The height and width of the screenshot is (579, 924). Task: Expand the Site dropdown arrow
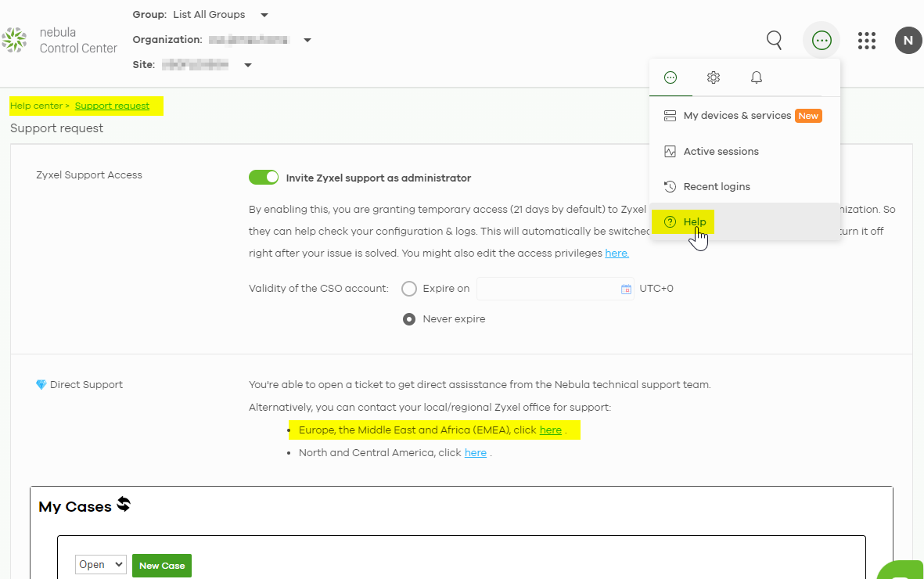pos(248,65)
